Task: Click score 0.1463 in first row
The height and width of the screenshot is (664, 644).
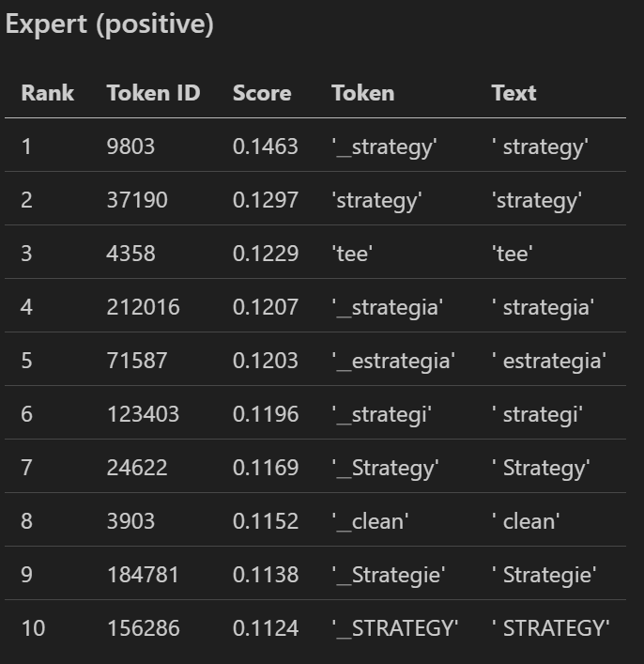Action: [265, 147]
